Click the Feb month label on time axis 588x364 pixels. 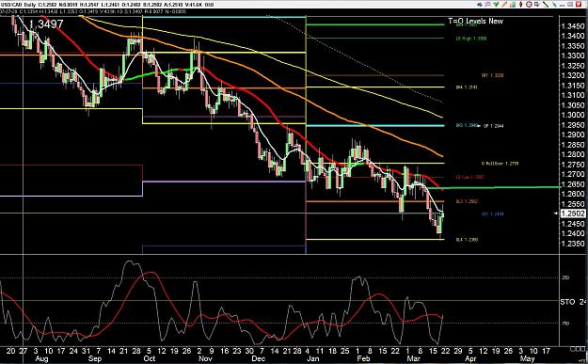coord(364,358)
